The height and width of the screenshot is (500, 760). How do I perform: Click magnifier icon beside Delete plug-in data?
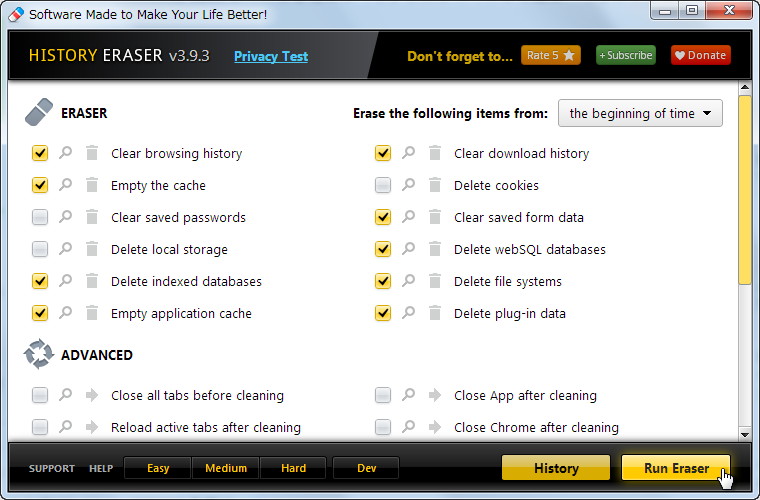pos(409,312)
